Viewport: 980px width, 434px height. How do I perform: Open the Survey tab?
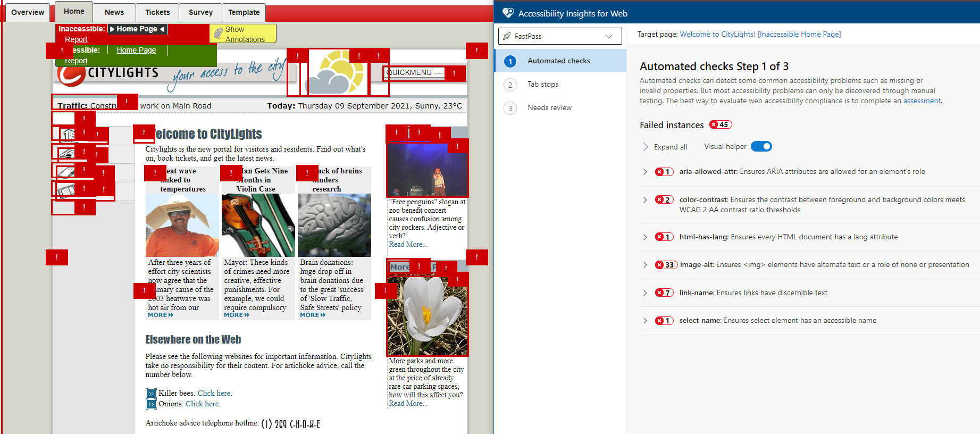(x=200, y=12)
